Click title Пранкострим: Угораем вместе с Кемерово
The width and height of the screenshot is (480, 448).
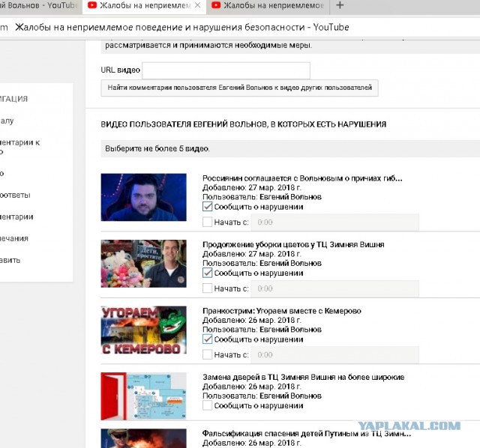(x=282, y=311)
